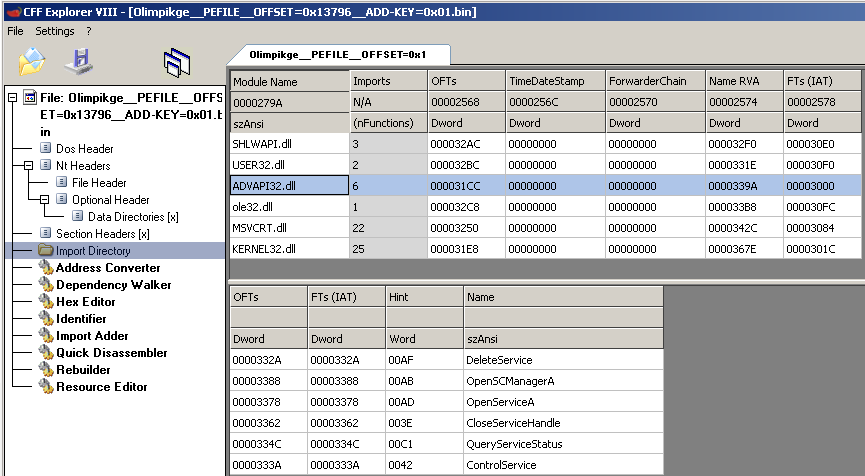
Task: Collapse the Optional Header tree node
Action: (46, 200)
